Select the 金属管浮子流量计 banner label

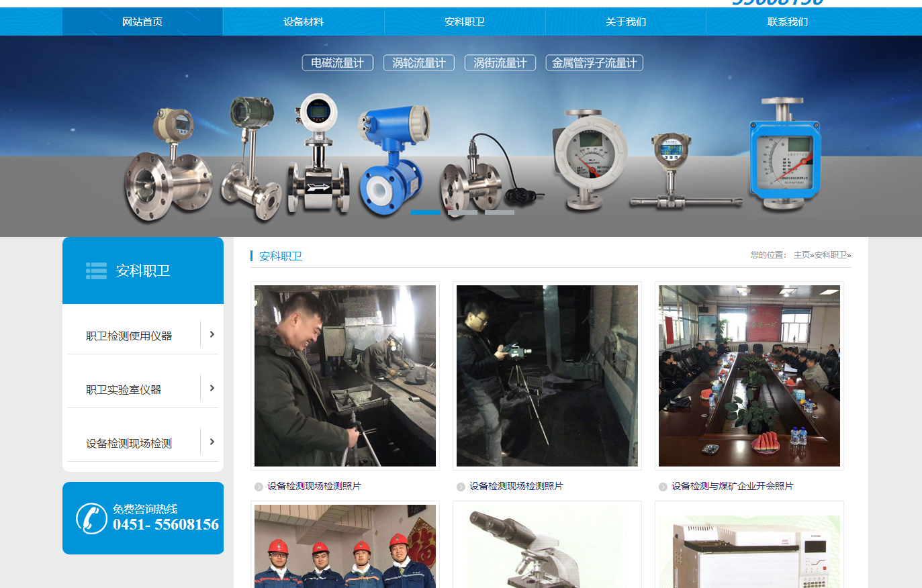594,63
